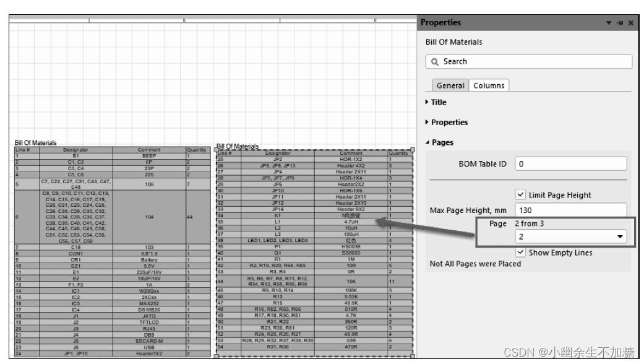The width and height of the screenshot is (644, 364).
Task: Select the BEEP comment cell
Action: (x=149, y=156)
